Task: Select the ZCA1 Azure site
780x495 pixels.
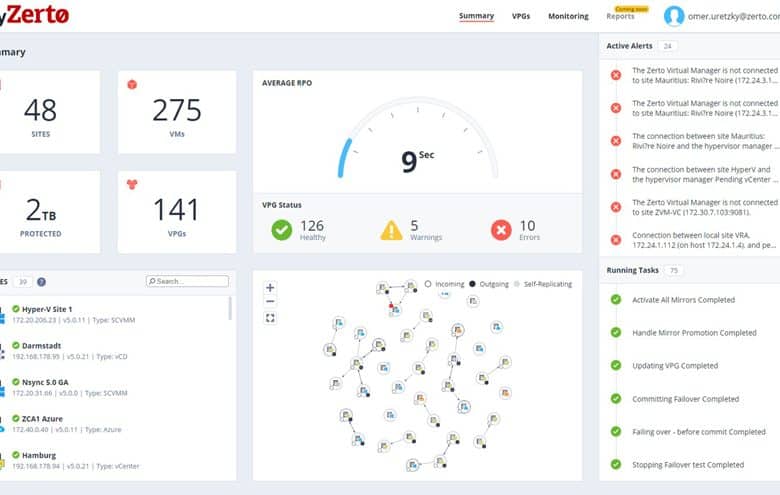Action: tap(114, 424)
